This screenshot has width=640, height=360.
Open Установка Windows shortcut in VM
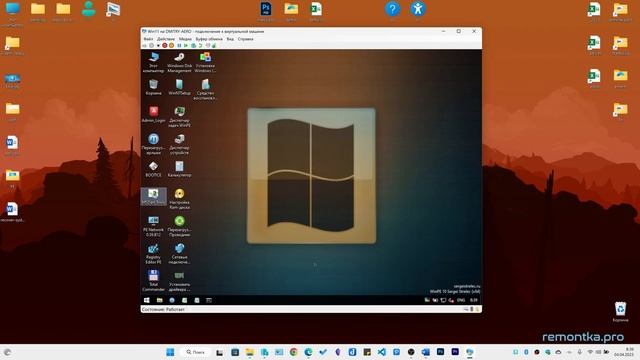205,62
